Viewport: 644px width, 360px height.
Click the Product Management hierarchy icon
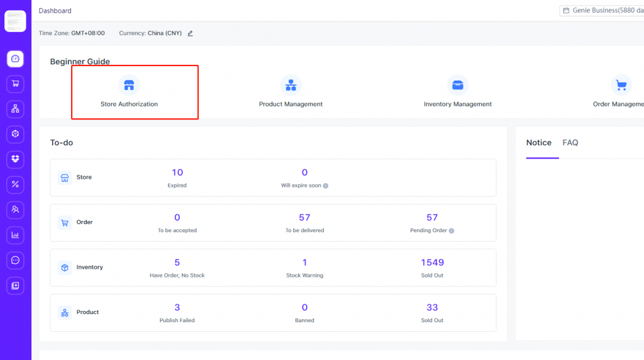pos(291,85)
